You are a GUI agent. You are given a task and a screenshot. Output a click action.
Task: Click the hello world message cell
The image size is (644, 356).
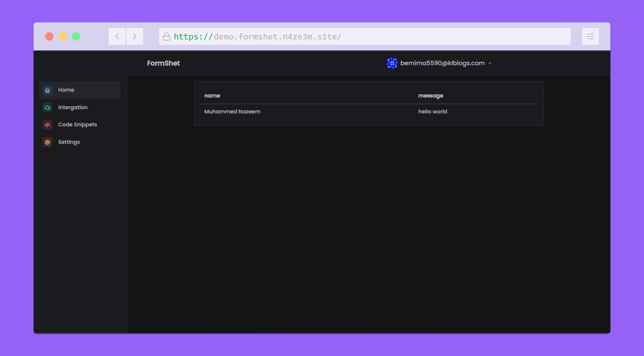tap(433, 112)
